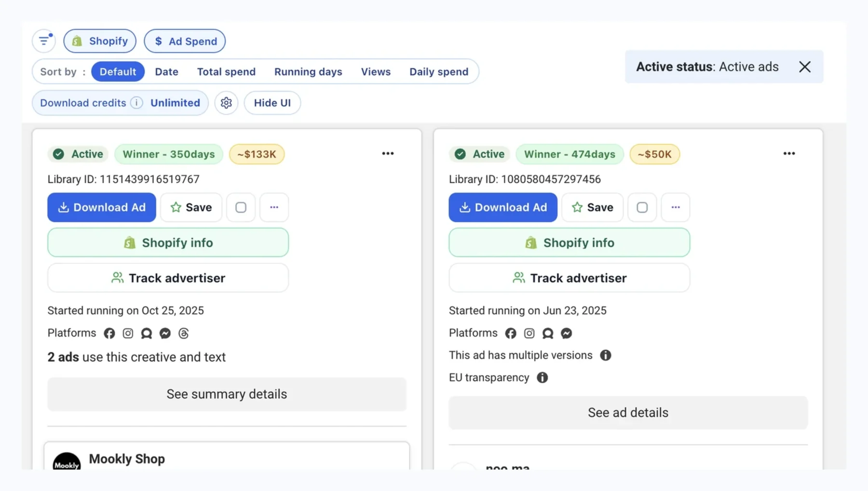Select Default sort option

(x=118, y=71)
